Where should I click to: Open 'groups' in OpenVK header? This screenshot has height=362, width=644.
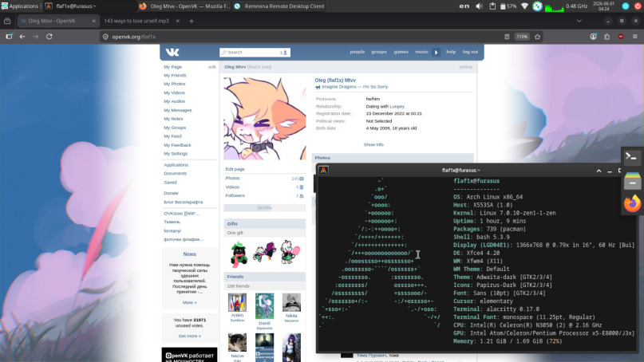click(379, 52)
